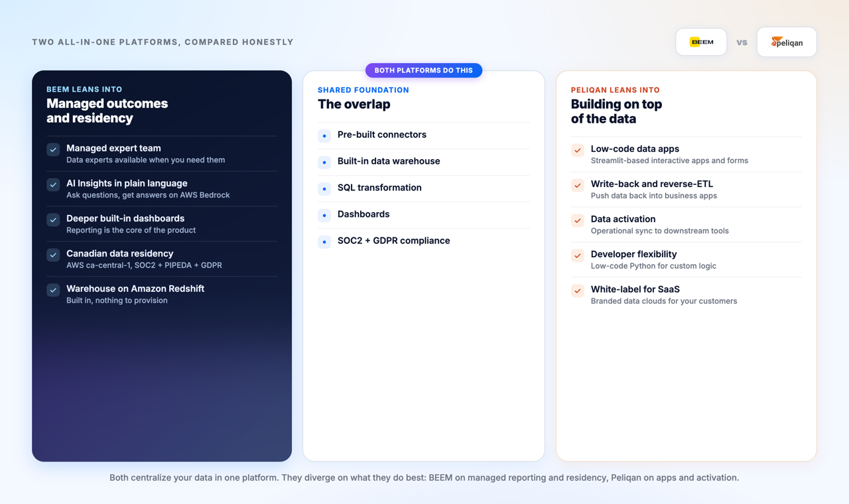This screenshot has height=504, width=849.
Task: Click the orange check beside White-label for SaaS
Action: point(578,291)
